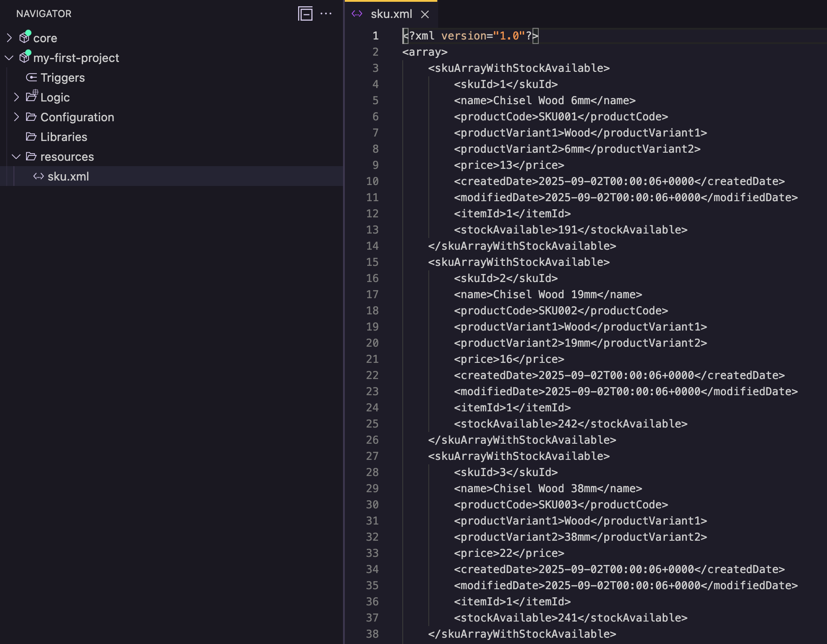Click the opening array tag
This screenshot has height=644, width=827.
click(x=425, y=52)
